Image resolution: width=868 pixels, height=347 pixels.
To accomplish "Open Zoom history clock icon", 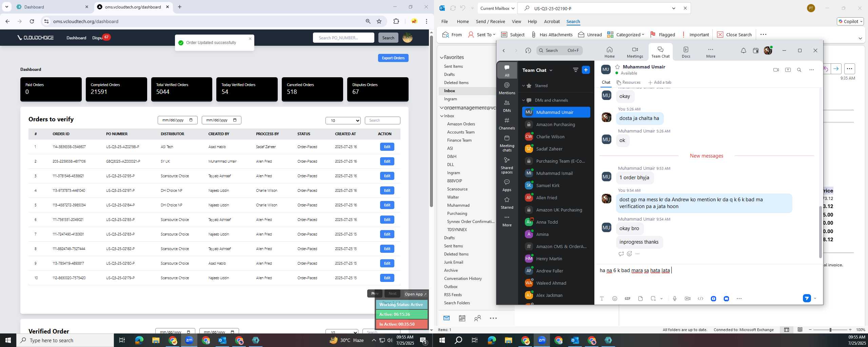I will point(528,50).
